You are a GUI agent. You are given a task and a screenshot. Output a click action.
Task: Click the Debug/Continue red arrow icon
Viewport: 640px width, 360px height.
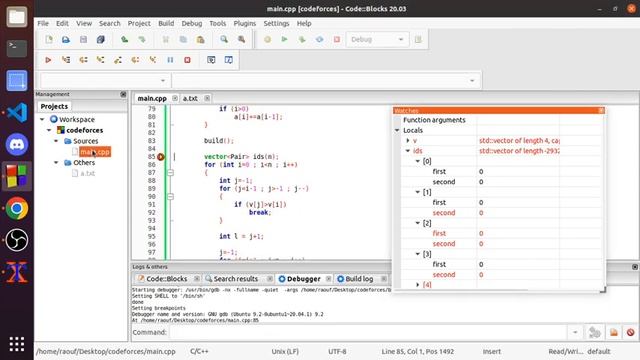click(x=48, y=60)
